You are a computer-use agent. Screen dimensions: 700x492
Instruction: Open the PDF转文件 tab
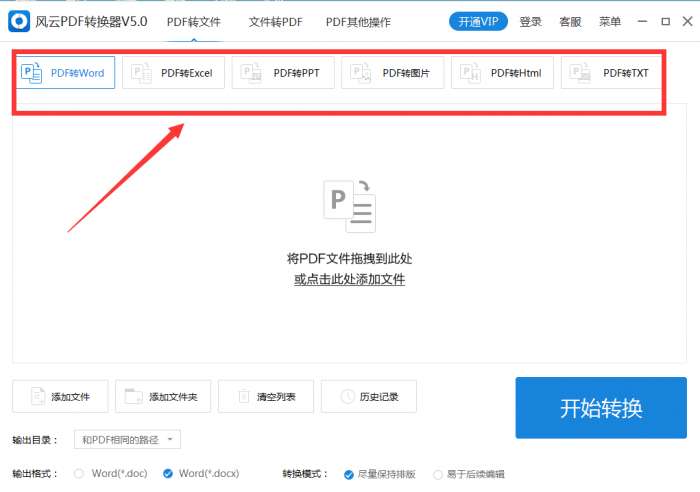(x=194, y=22)
